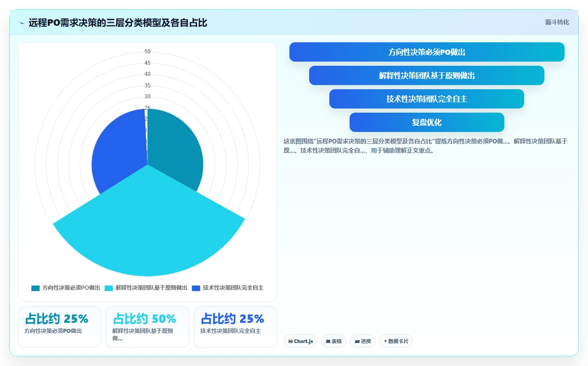Click the Chart.js tag icon
The image size is (588, 366).
coord(291,342)
